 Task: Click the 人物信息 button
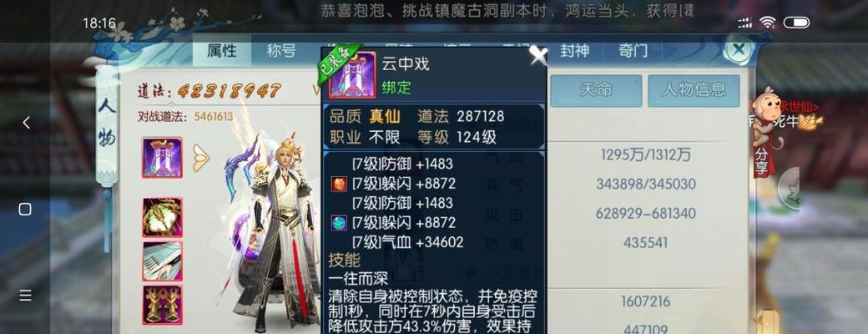click(x=694, y=90)
